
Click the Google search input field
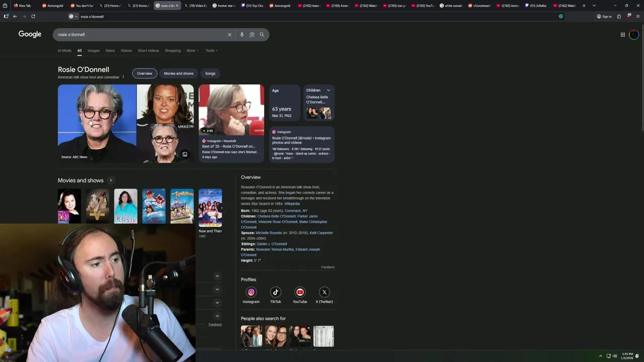click(141, 35)
